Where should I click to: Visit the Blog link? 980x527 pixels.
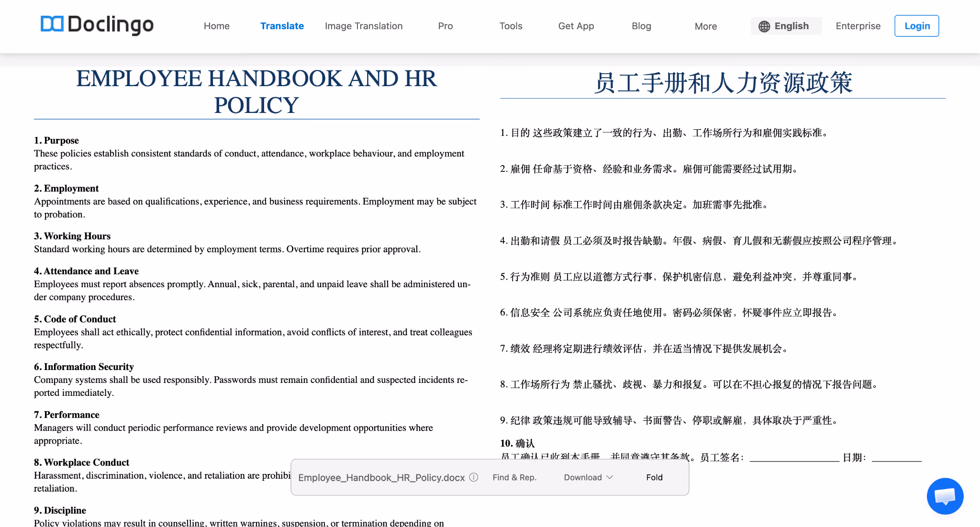[641, 26]
